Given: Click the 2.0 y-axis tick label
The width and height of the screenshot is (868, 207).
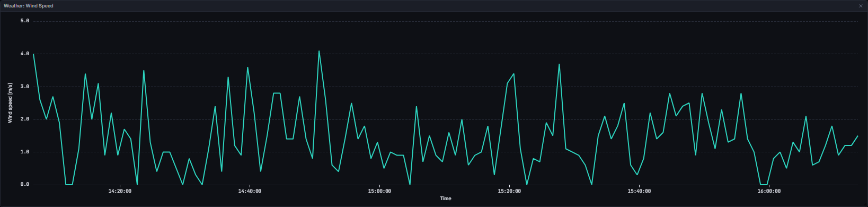Looking at the screenshot, I should (24, 119).
